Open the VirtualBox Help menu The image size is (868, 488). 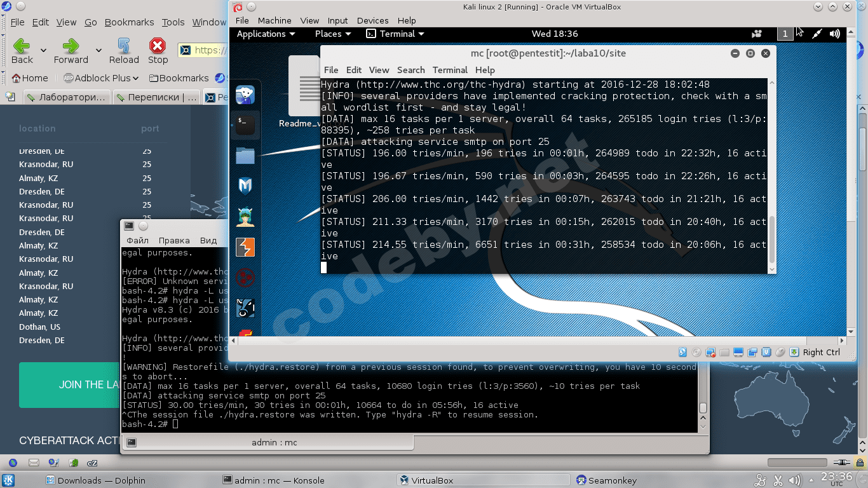(x=407, y=20)
